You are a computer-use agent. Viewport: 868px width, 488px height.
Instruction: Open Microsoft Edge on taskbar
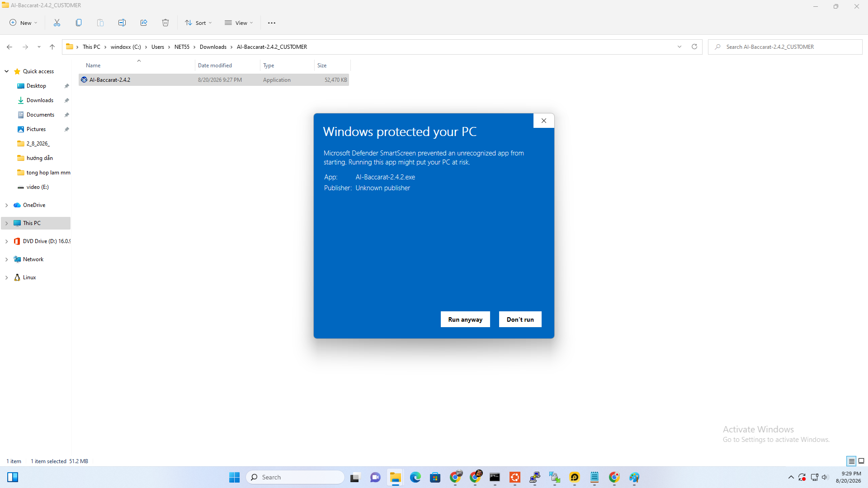click(x=415, y=477)
